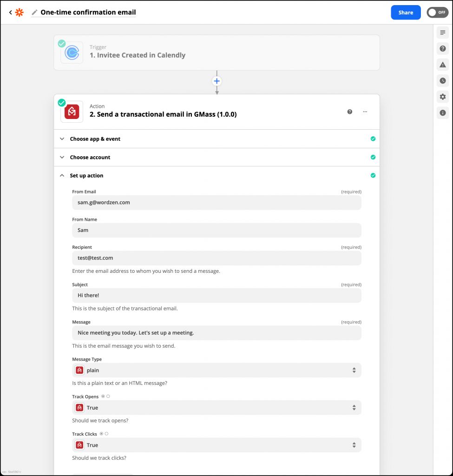The width and height of the screenshot is (453, 476).
Task: Open the help panel in the right sidebar
Action: coord(442,48)
